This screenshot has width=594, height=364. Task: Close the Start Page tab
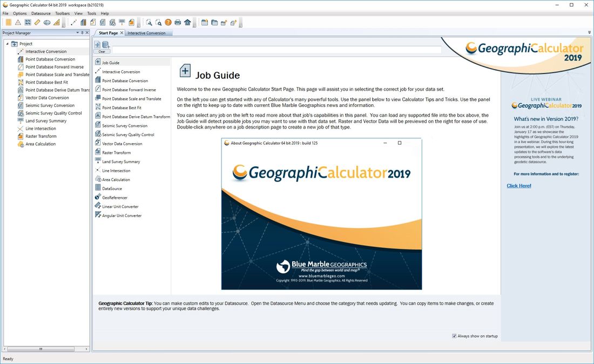coord(122,33)
